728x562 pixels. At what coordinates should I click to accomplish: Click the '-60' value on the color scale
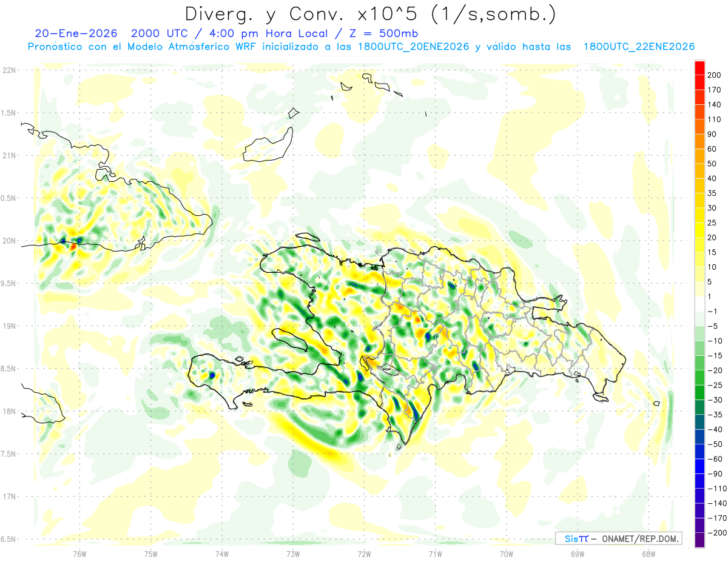[x=715, y=459]
